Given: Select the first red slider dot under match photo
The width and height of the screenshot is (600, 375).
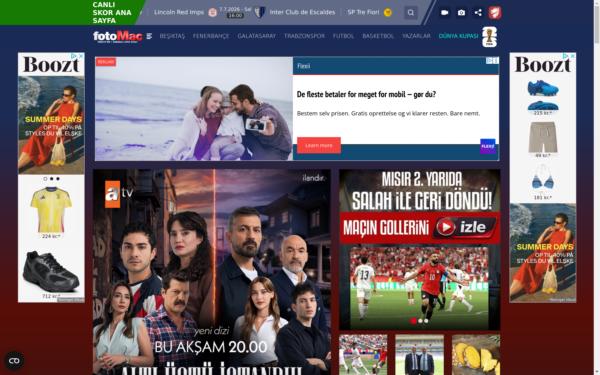Looking at the screenshot, I should [x=413, y=321].
